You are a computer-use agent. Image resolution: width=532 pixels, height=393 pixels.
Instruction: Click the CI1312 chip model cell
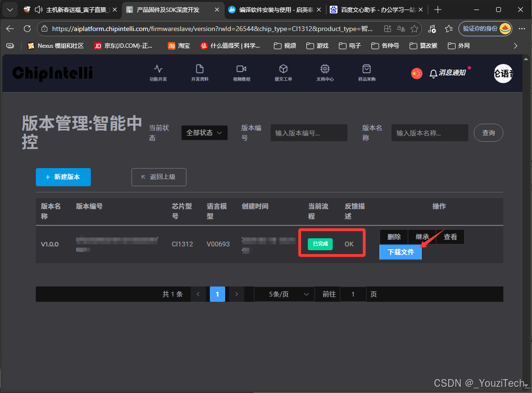(x=182, y=244)
